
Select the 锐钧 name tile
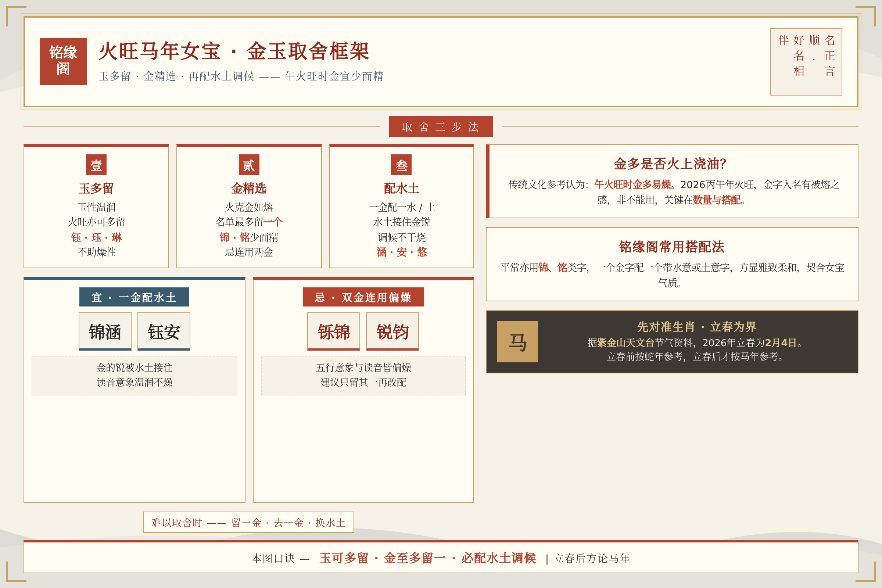(392, 331)
